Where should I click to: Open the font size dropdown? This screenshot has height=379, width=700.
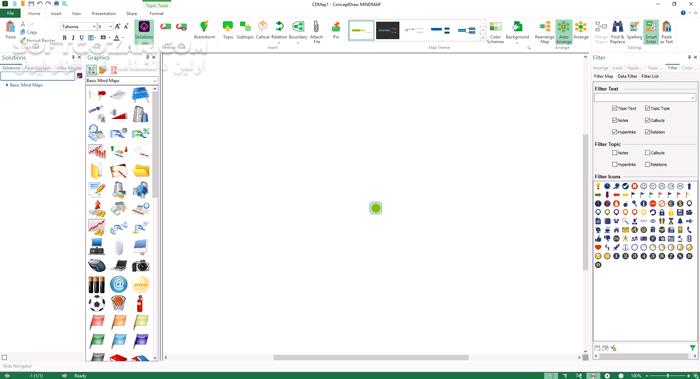click(x=110, y=27)
